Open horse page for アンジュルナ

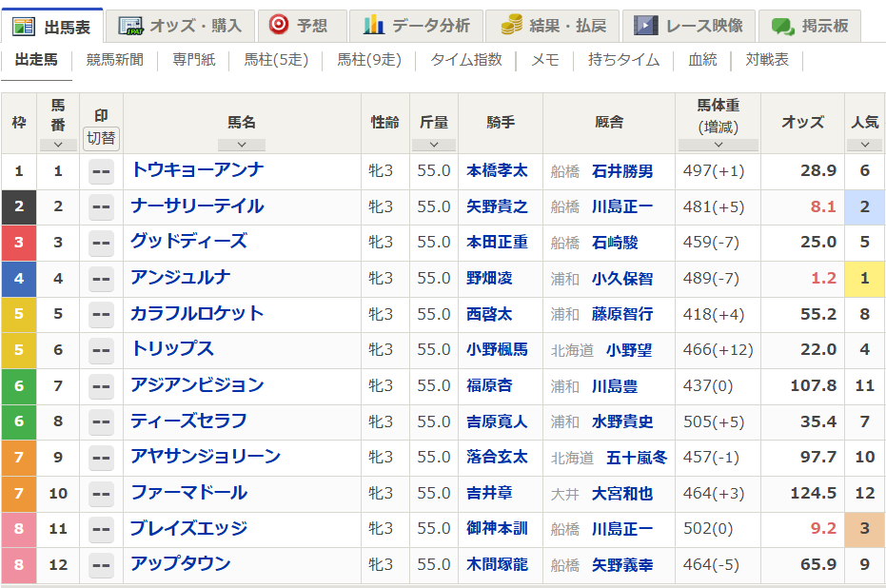click(x=181, y=277)
